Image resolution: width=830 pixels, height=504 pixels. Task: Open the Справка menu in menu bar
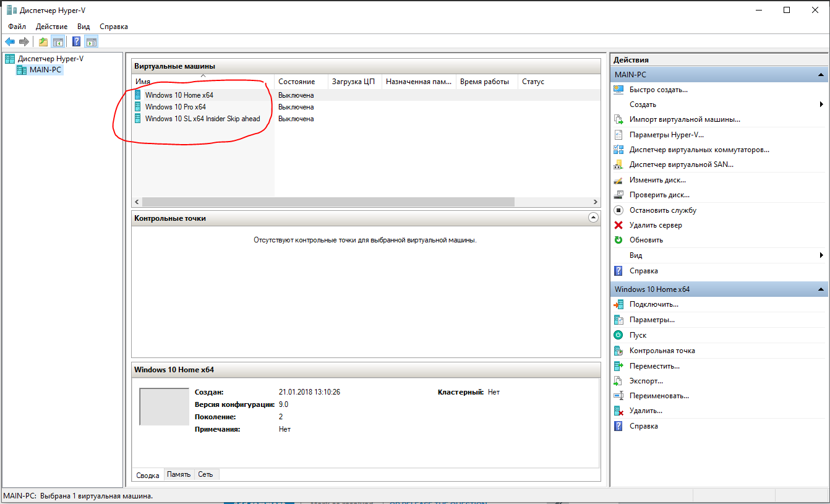[x=114, y=27]
